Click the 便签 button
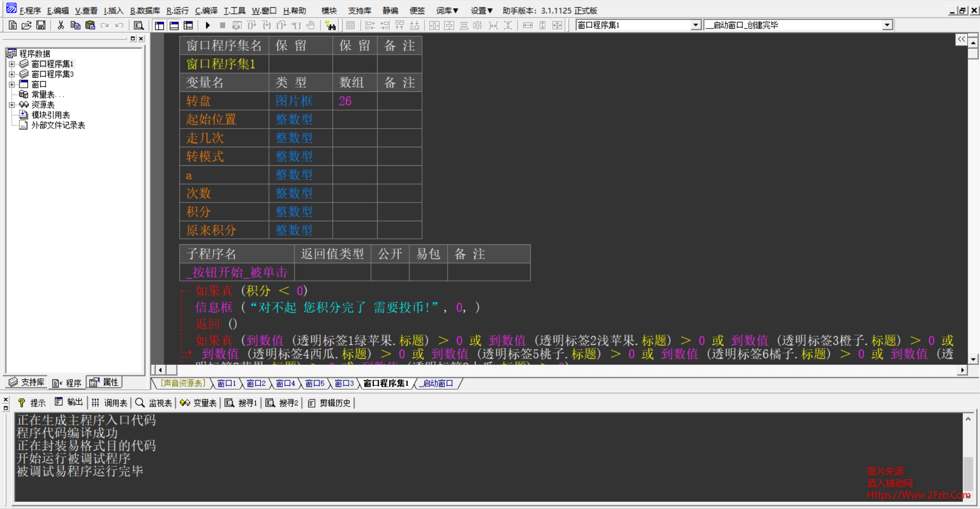980x509 pixels. pyautogui.click(x=417, y=11)
